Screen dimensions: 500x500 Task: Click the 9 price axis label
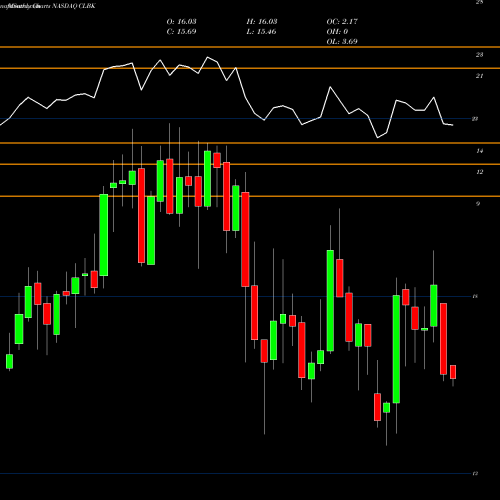click(478, 204)
